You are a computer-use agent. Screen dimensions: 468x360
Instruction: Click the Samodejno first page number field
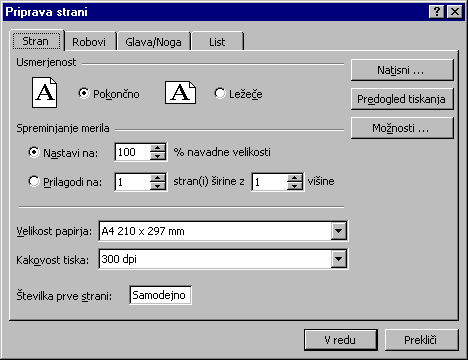pyautogui.click(x=160, y=295)
